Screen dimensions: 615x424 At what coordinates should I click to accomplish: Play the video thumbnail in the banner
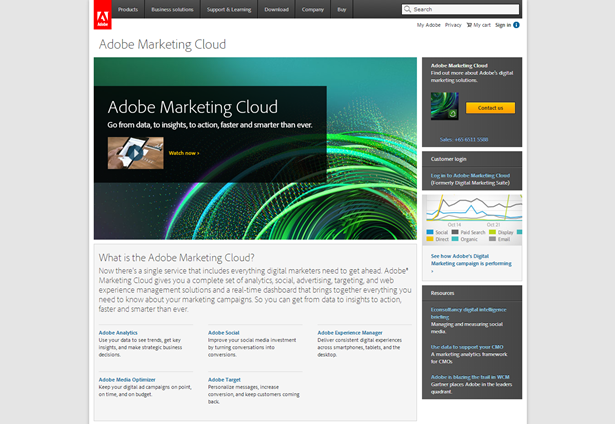coord(136,153)
